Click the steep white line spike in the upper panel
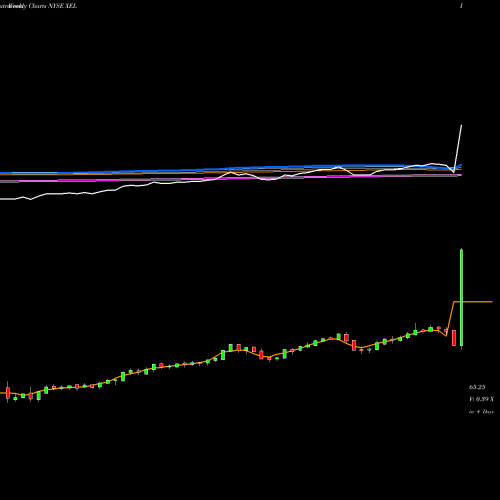Image resolution: width=500 pixels, height=500 pixels. coord(458,148)
